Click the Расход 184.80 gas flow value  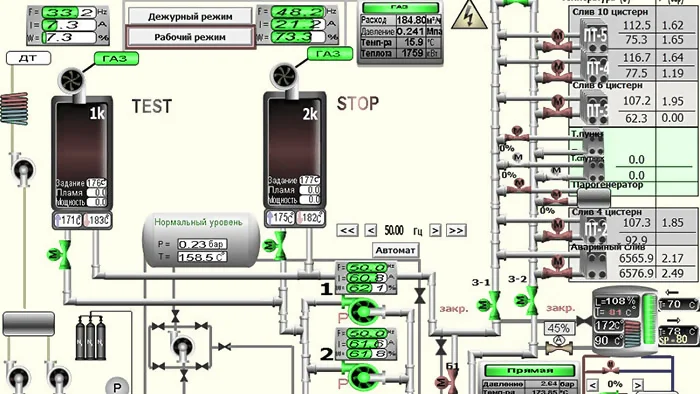tap(411, 20)
